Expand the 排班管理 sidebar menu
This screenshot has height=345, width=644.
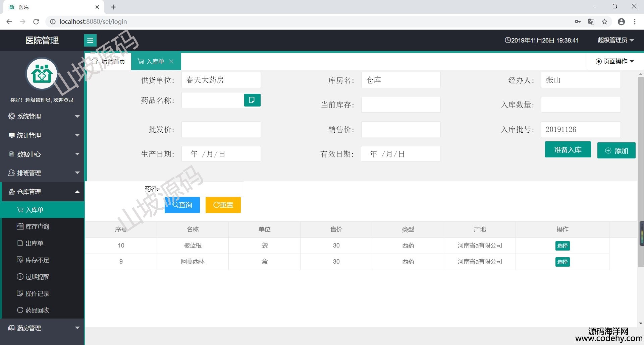[42, 173]
